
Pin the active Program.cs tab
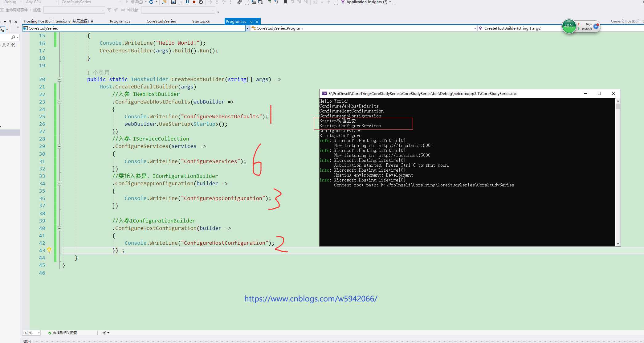251,22
